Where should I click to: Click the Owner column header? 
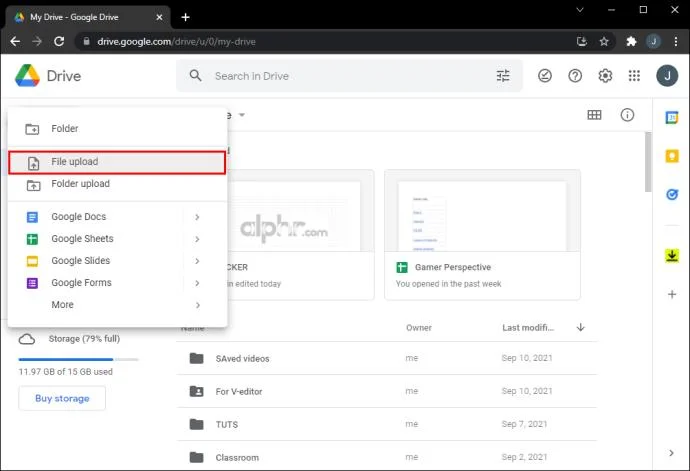(x=418, y=327)
